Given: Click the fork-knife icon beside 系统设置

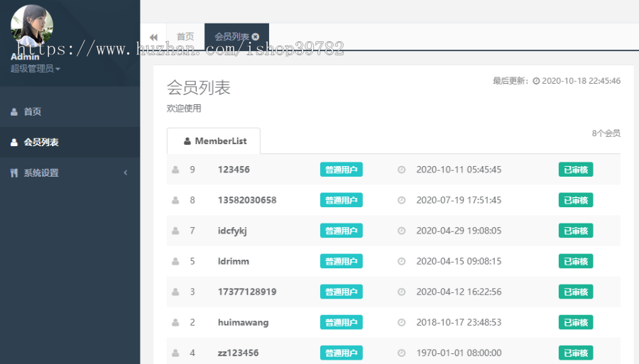Looking at the screenshot, I should (x=14, y=172).
